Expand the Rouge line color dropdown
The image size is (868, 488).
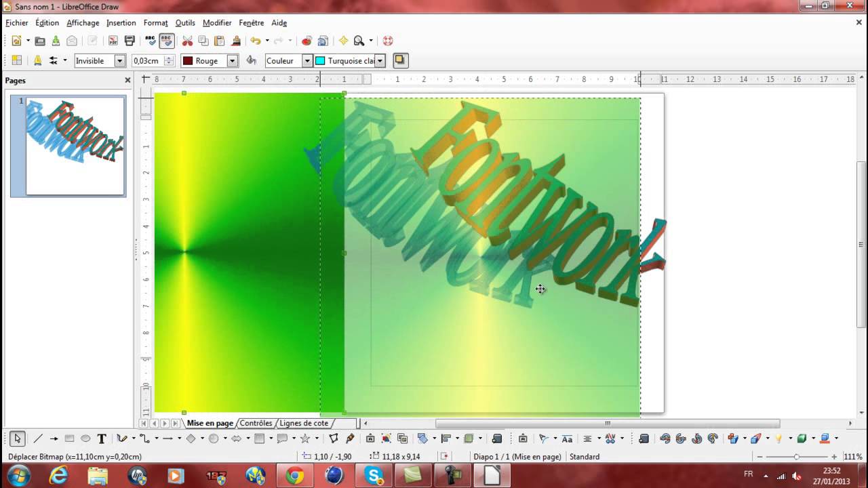[233, 60]
